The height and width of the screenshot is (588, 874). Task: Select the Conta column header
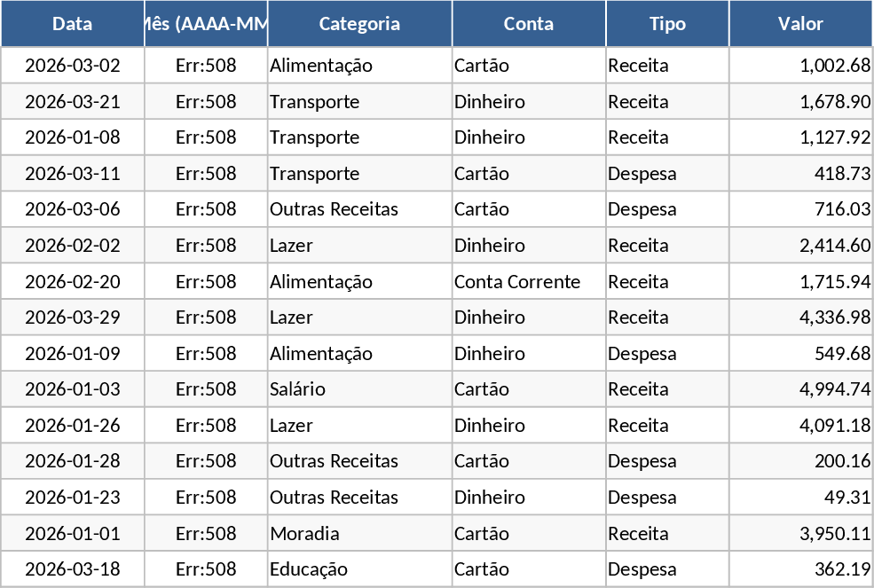[x=529, y=24]
